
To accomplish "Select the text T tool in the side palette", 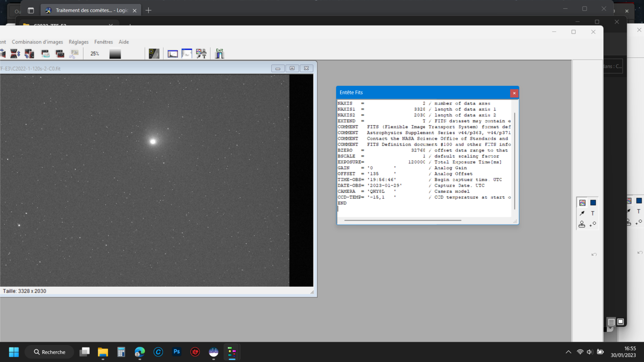I will 593,213.
